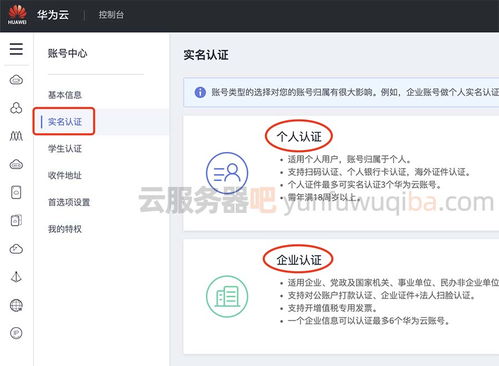Select 实名认证 in account menu
This screenshot has width=499, height=366.
pos(65,122)
